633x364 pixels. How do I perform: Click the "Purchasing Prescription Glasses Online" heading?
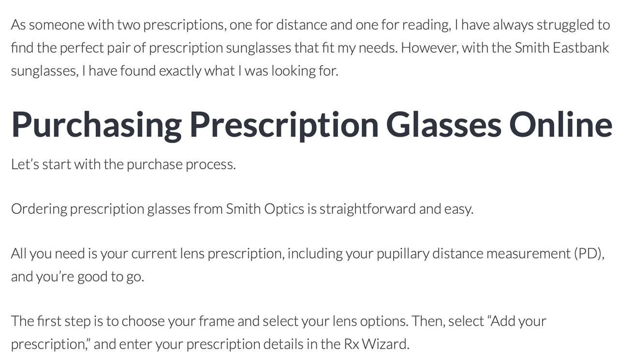(311, 125)
